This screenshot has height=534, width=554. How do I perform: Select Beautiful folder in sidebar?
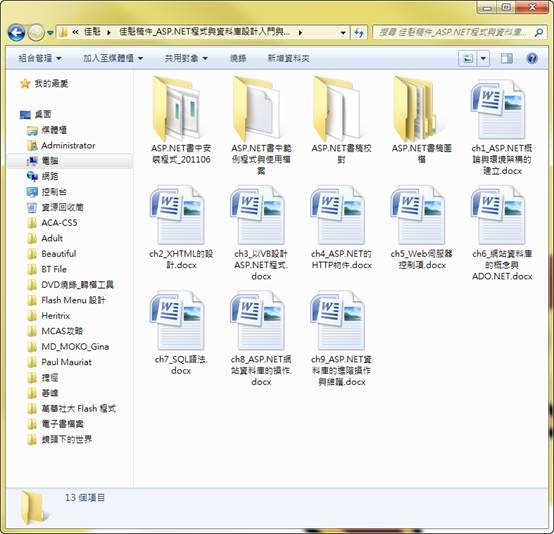pyautogui.click(x=51, y=254)
